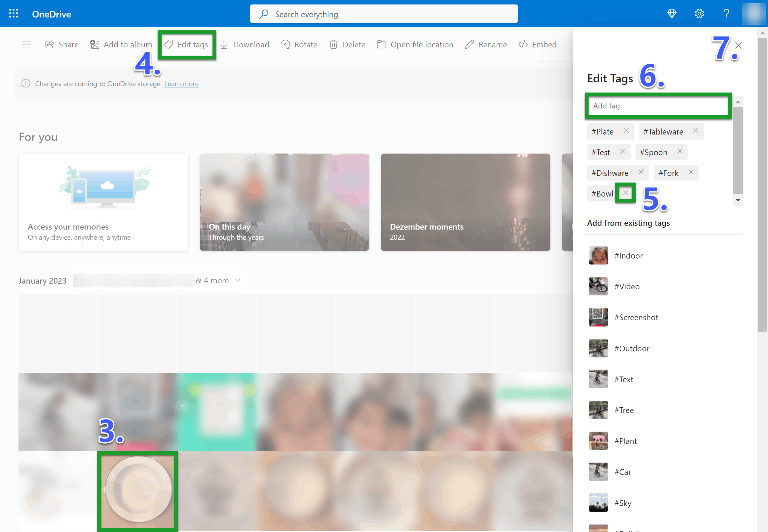768x532 pixels.
Task: Open the Premium diamond icon
Action: click(672, 14)
